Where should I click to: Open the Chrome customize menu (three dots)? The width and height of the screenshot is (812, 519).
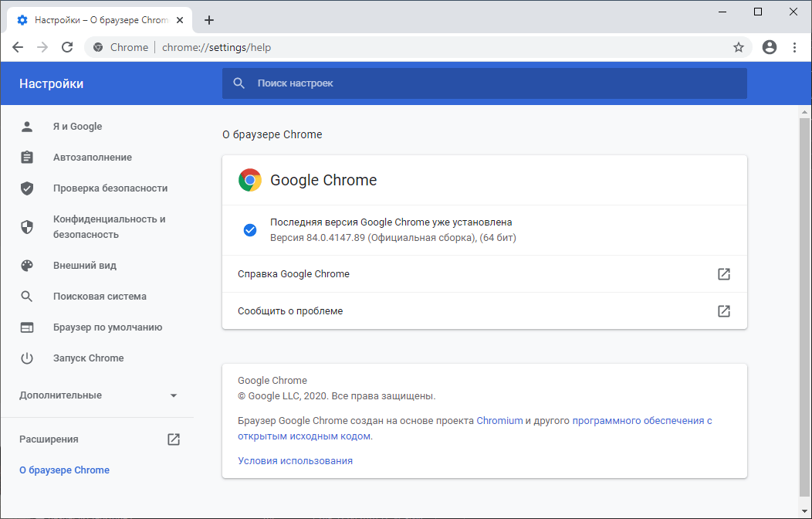[795, 47]
